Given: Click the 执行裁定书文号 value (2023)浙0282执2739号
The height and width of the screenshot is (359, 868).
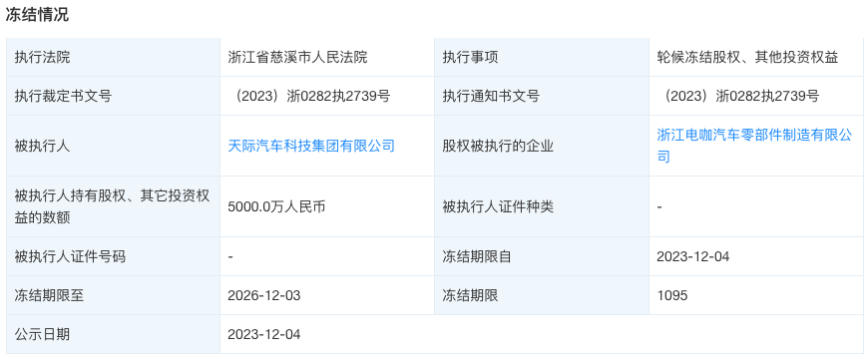Looking at the screenshot, I should pos(310,97).
